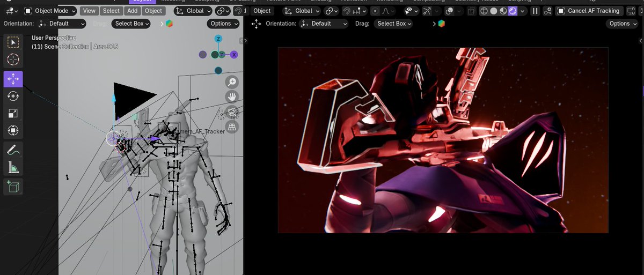Toggle viewport overlays button

click(x=449, y=11)
